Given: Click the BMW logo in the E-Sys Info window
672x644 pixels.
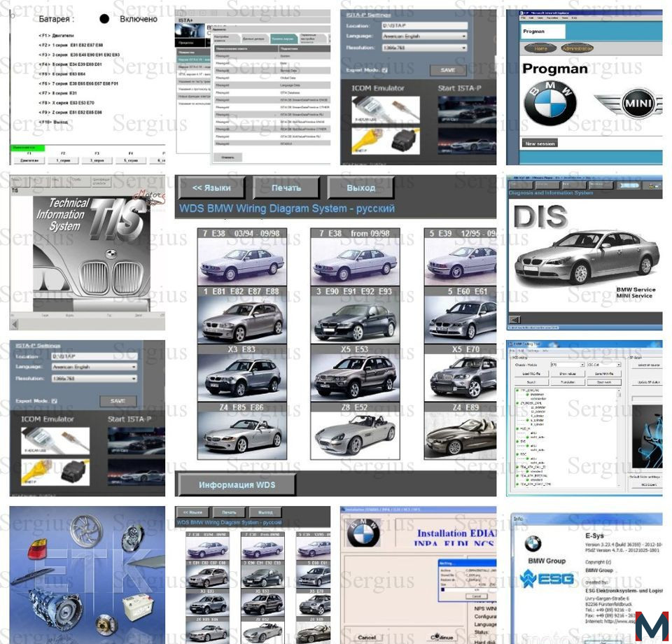Looking at the screenshot, I should click(533, 544).
